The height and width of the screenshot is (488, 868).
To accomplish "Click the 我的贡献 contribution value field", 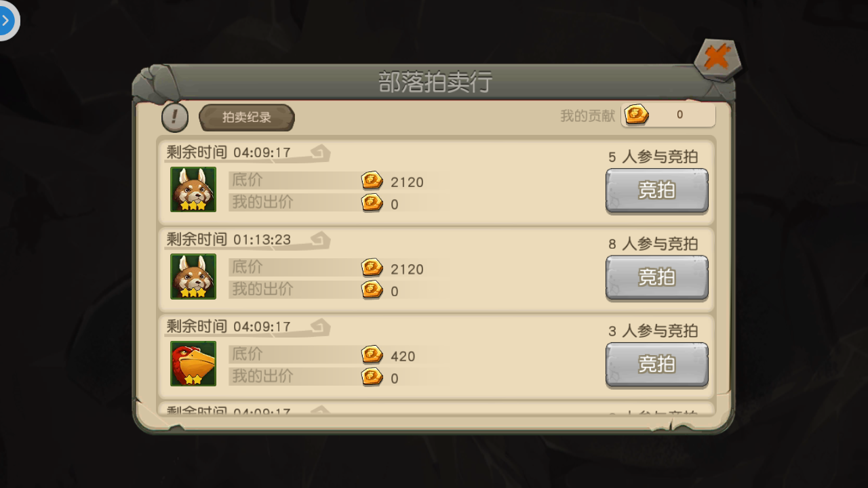I will tap(669, 115).
